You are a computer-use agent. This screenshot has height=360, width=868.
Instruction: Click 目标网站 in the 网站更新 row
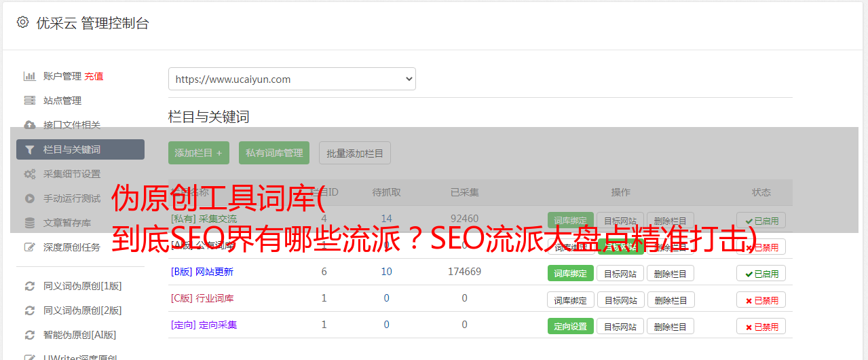[621, 273]
